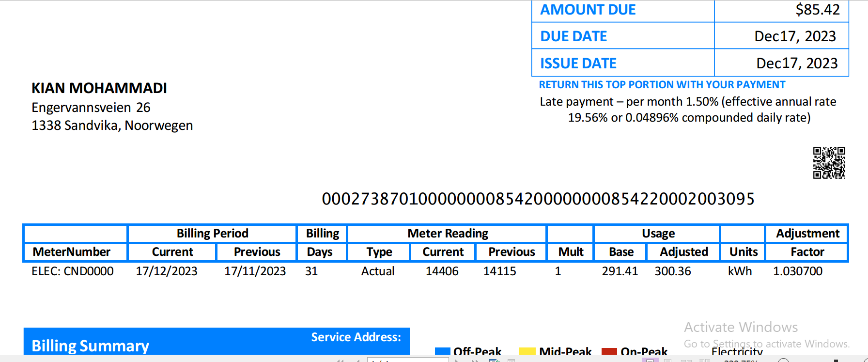Click the highlighted single-page view icon
868x362 pixels.
650,360
